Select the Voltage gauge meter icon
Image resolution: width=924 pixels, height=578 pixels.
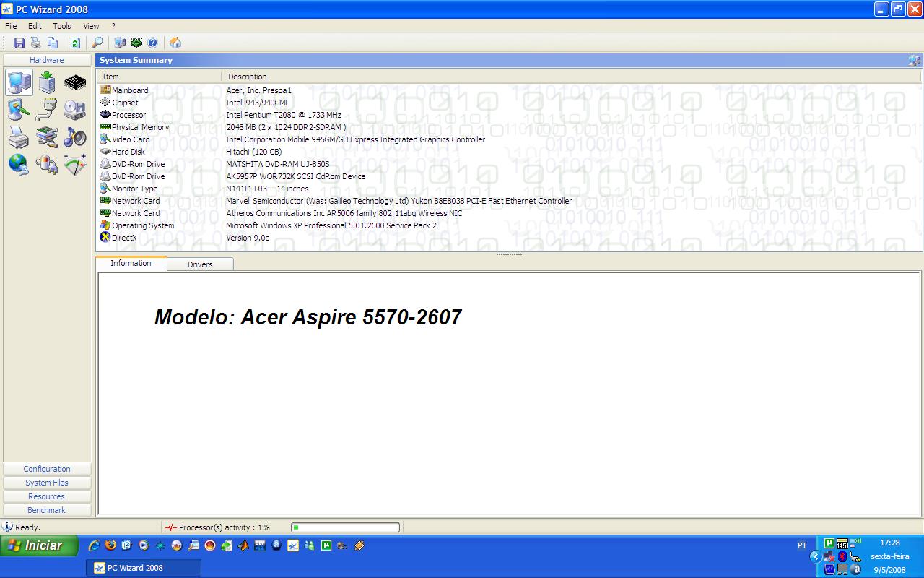tap(75, 165)
